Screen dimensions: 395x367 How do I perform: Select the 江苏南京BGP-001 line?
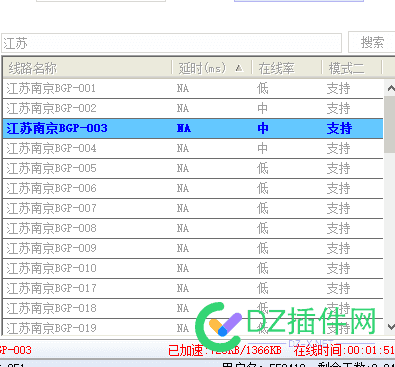[193, 88]
